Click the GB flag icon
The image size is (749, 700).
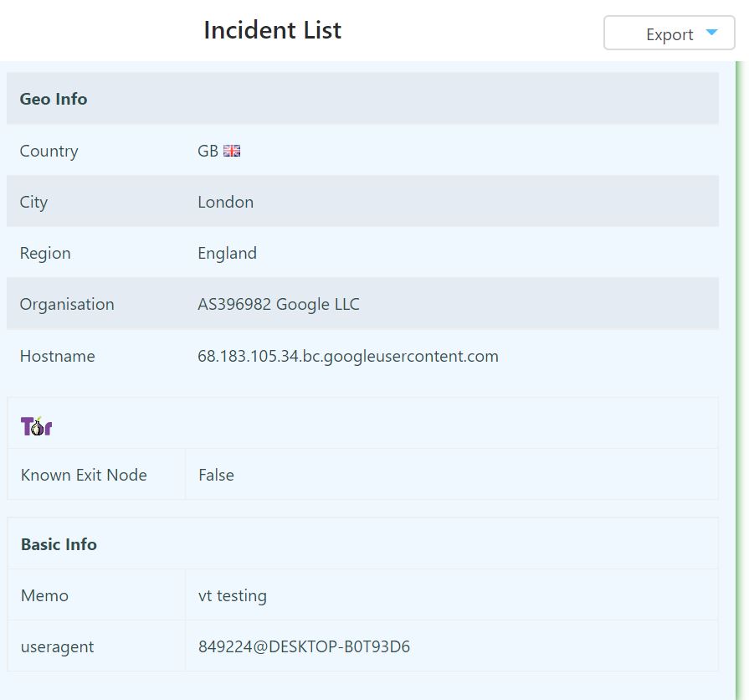coord(232,151)
